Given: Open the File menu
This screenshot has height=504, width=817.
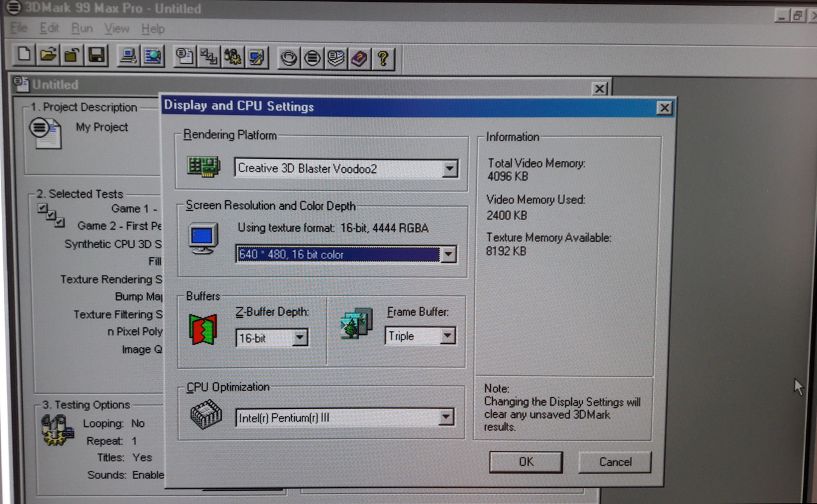Looking at the screenshot, I should click(x=19, y=28).
